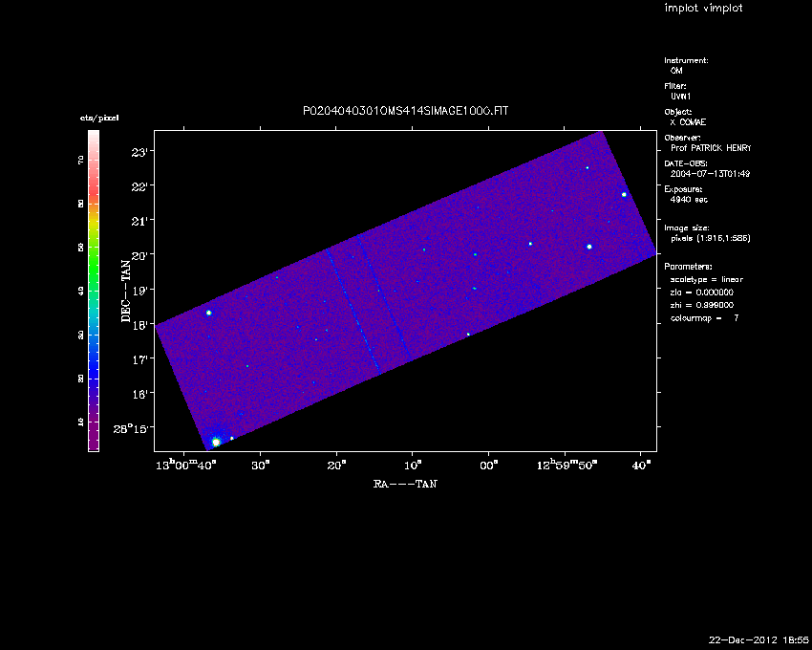812x650 pixels.
Task: Click the RA---TAN axis label
Action: [405, 485]
